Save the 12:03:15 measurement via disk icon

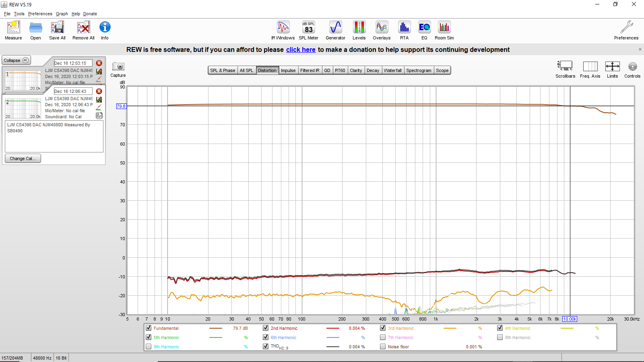pyautogui.click(x=99, y=71)
